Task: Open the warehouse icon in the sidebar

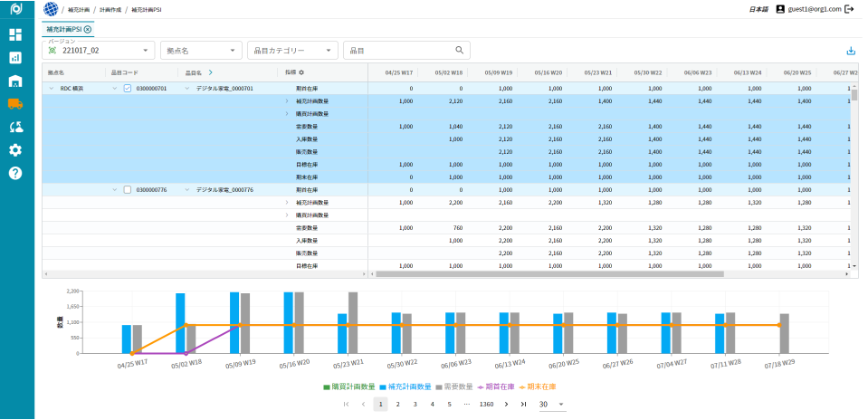Action: [15, 81]
